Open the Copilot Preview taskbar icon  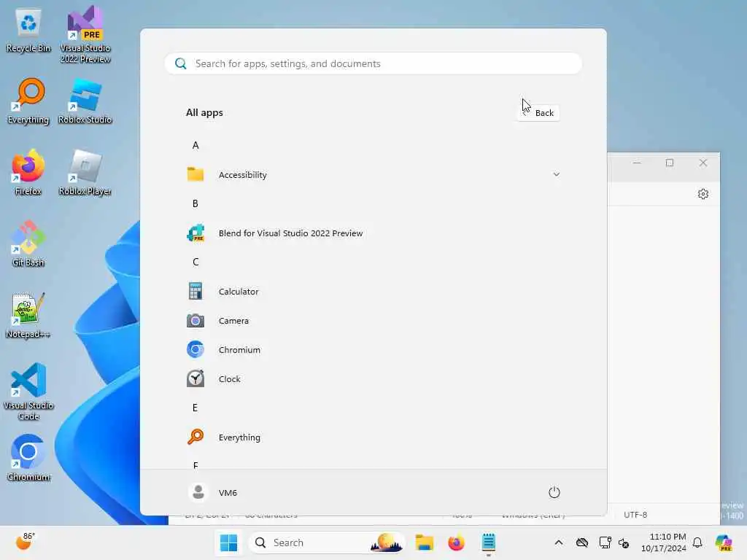724,542
